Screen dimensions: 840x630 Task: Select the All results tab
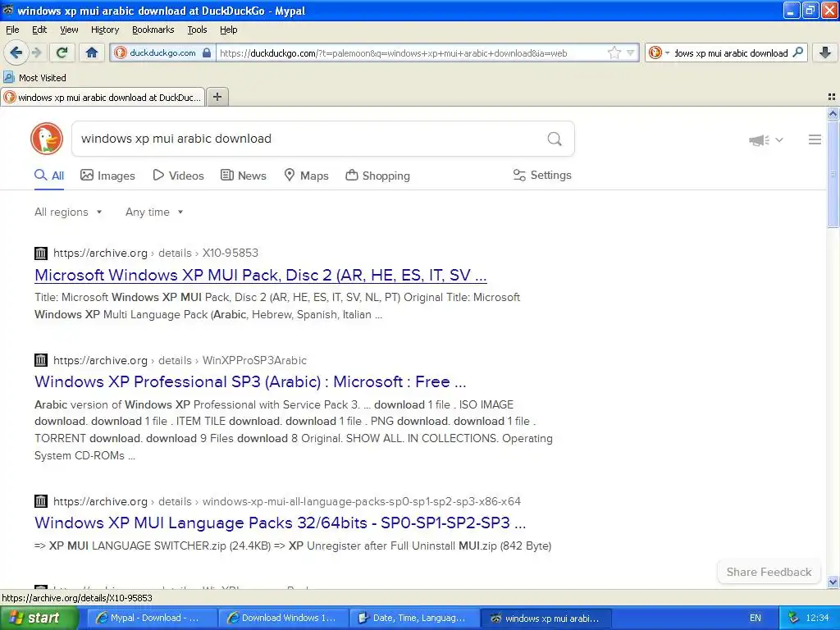(x=49, y=176)
